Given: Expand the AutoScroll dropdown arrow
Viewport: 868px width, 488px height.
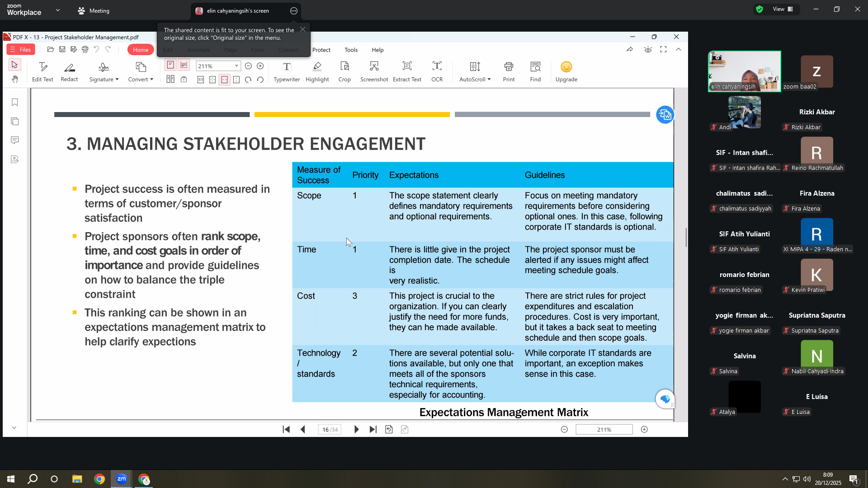Looking at the screenshot, I should (x=489, y=80).
